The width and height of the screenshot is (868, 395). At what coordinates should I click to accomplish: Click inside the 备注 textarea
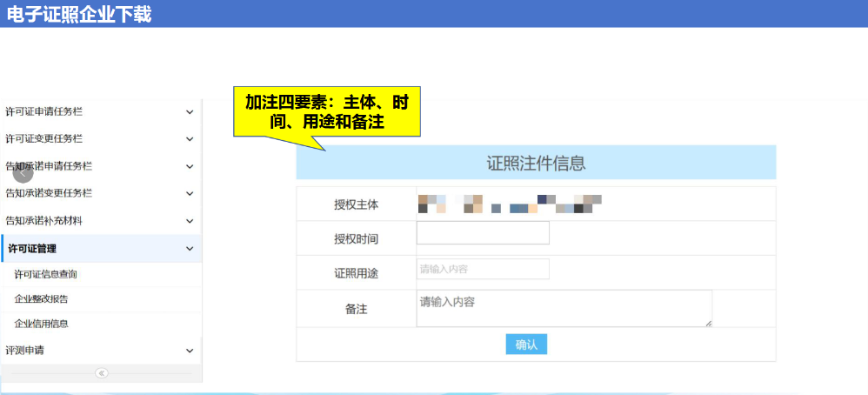click(x=564, y=308)
